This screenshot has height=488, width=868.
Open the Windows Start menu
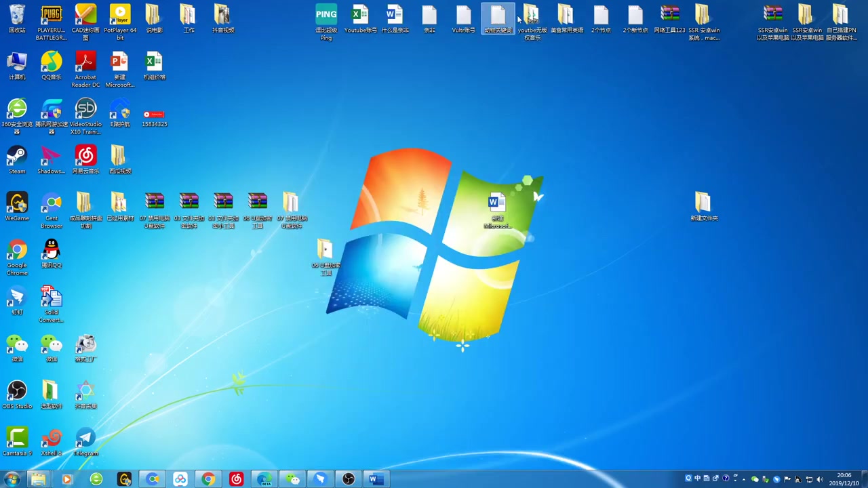click(x=12, y=479)
